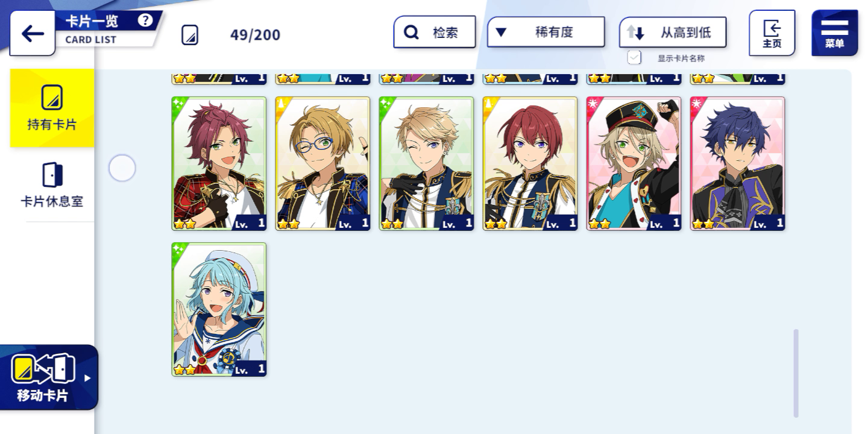Click the round circle beside the card grid
Screen dimensions: 868x434
[122, 168]
